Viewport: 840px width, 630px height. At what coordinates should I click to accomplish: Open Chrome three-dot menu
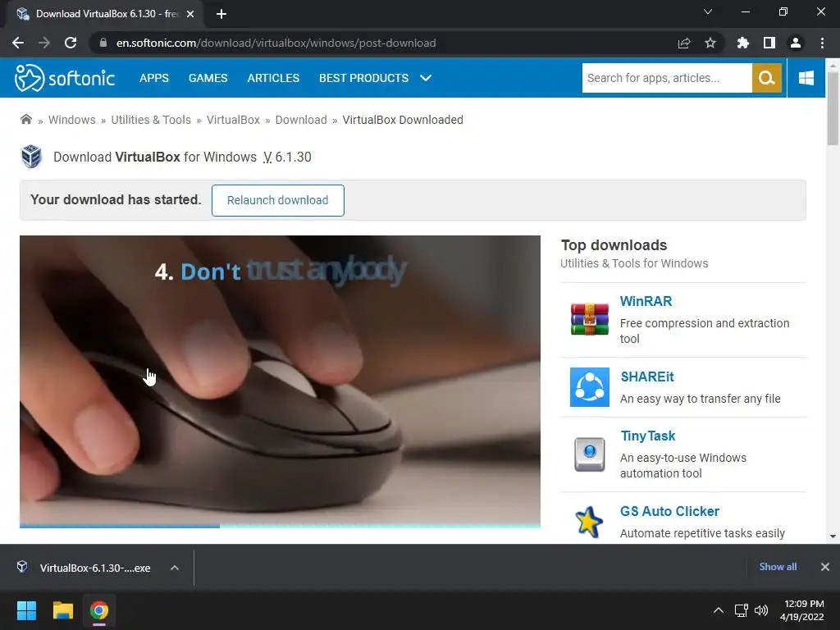822,43
